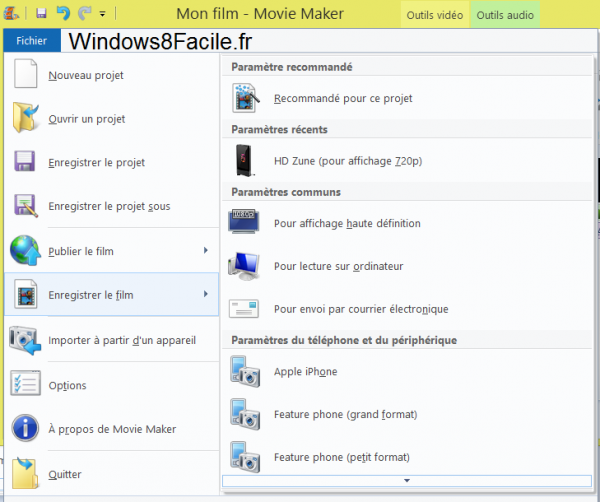Choose Quitter to exit Movie Maker
This screenshot has height=502, width=600.
[x=111, y=474]
